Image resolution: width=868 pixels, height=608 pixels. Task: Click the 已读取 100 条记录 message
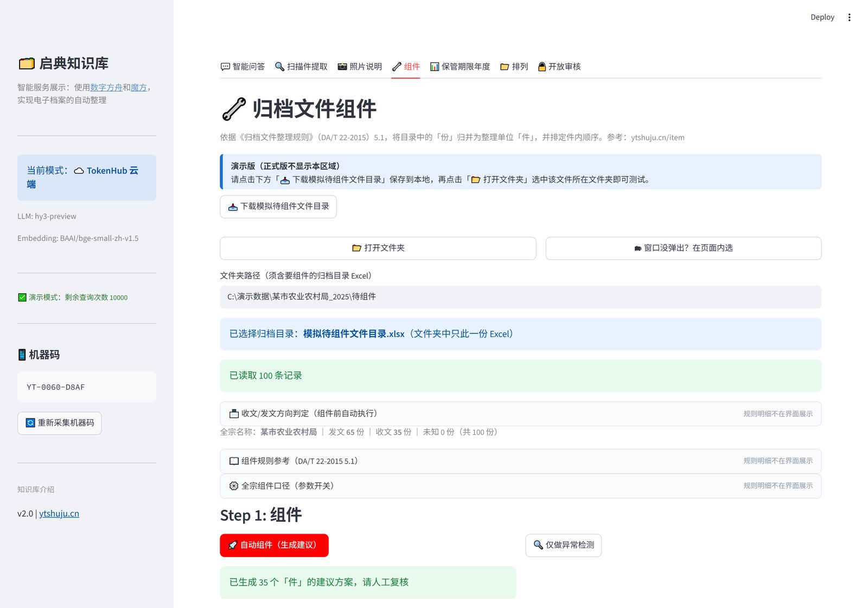click(521, 376)
